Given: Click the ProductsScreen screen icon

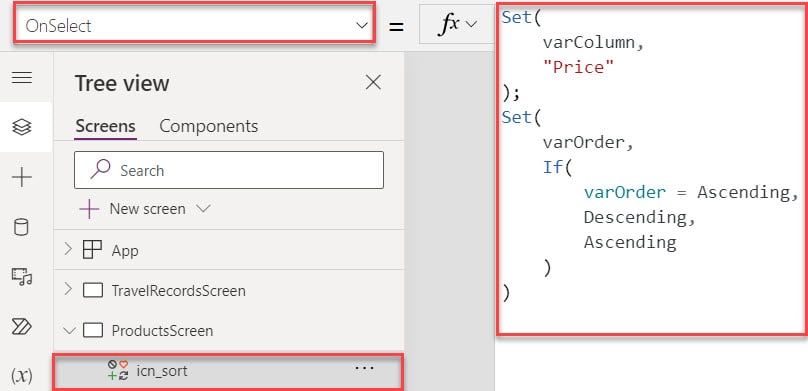Looking at the screenshot, I should coord(93,330).
